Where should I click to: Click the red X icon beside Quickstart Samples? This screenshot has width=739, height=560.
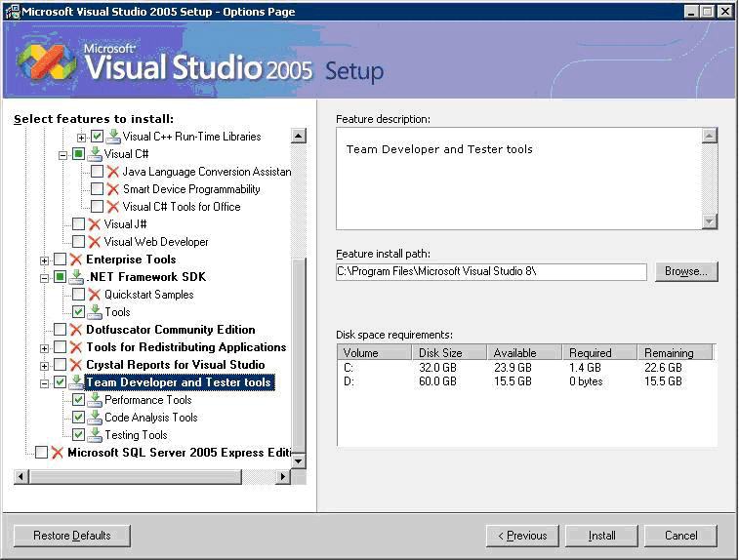coord(95,295)
